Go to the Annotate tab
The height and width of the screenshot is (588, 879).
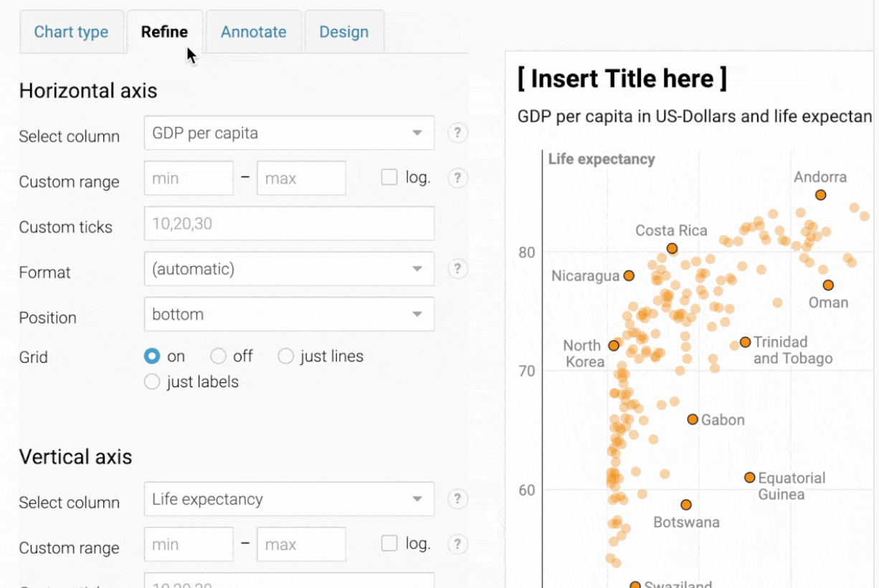[253, 32]
